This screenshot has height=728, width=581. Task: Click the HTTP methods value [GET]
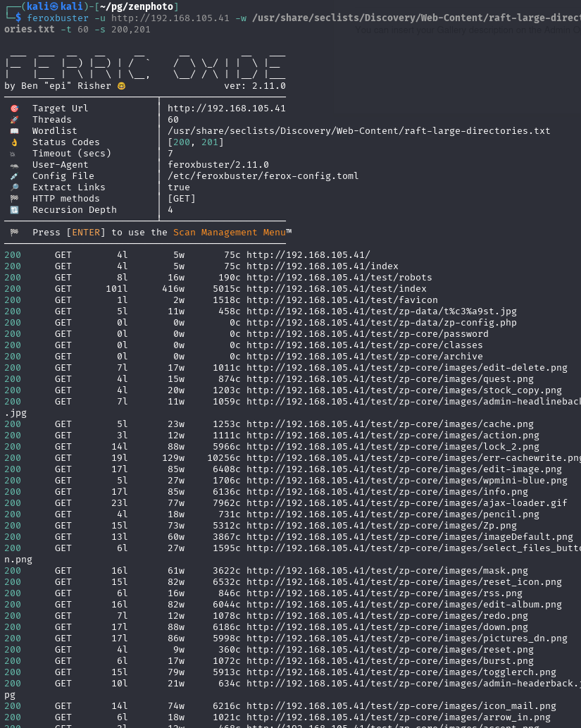(182, 198)
